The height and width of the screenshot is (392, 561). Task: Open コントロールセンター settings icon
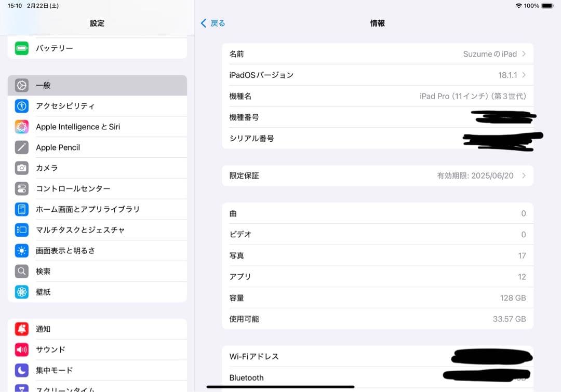pos(21,188)
